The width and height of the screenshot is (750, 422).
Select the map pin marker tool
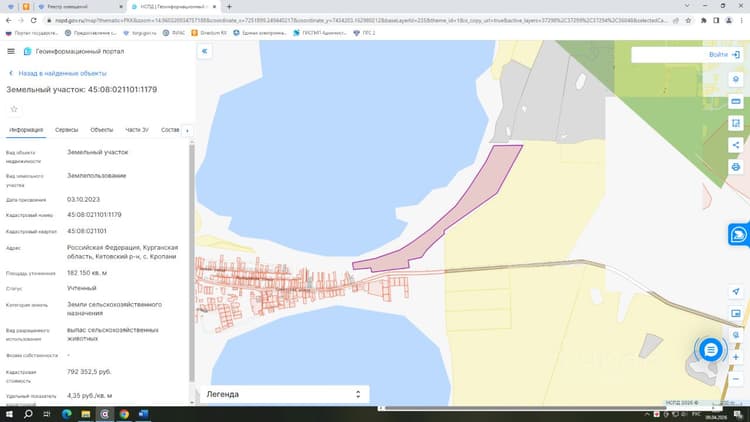pos(736,79)
